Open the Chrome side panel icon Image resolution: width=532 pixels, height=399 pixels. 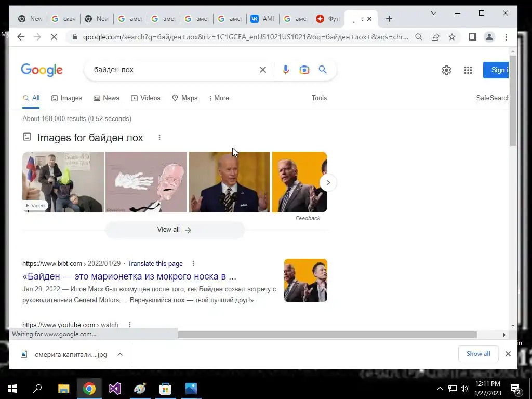(x=473, y=37)
